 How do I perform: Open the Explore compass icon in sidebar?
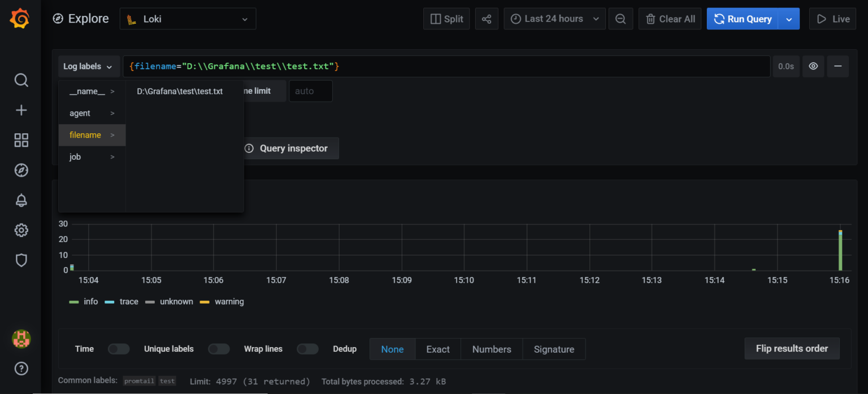coord(21,170)
